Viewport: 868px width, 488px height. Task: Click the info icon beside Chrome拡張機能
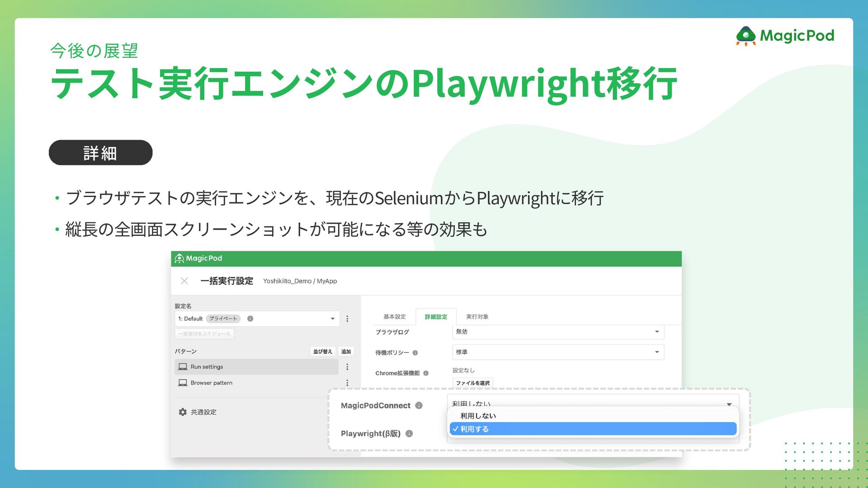tap(426, 373)
